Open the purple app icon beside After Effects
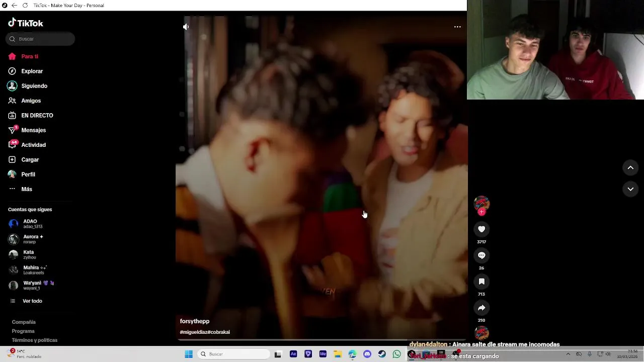644x362 pixels. pos(308,354)
